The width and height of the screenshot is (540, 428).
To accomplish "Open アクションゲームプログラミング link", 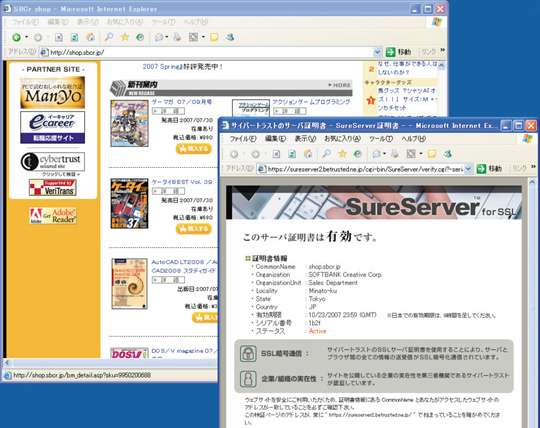I will [x=311, y=102].
